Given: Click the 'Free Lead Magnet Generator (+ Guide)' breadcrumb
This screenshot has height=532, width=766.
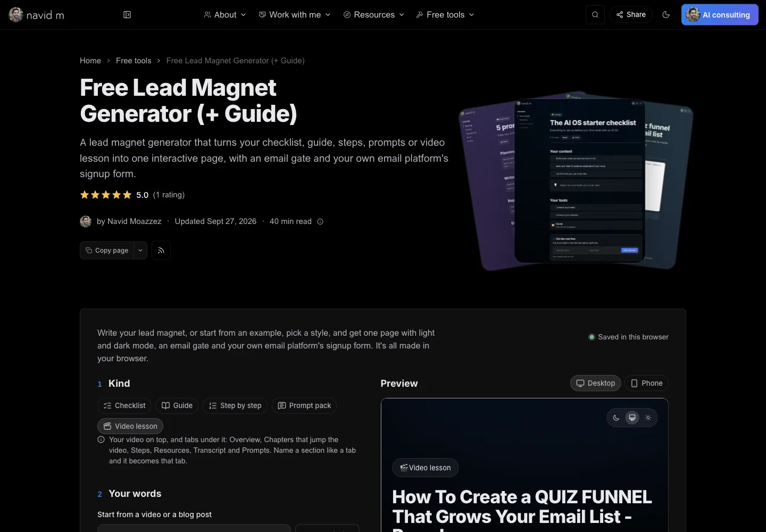Looking at the screenshot, I should point(235,61).
